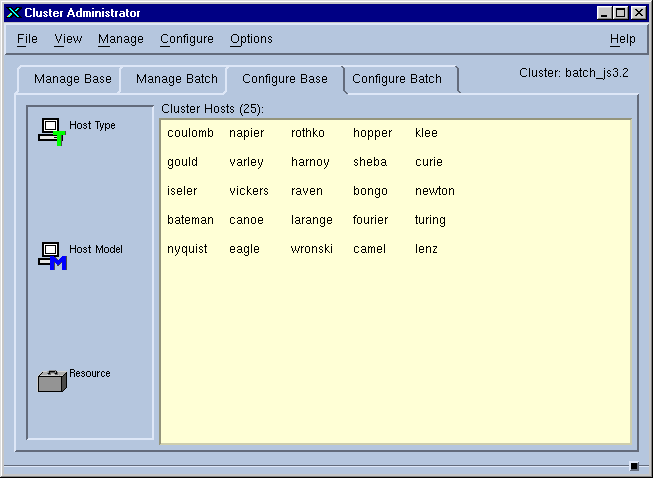Maximize the Cluster Administrator window
Screen dimensions: 653x478
coord(621,13)
